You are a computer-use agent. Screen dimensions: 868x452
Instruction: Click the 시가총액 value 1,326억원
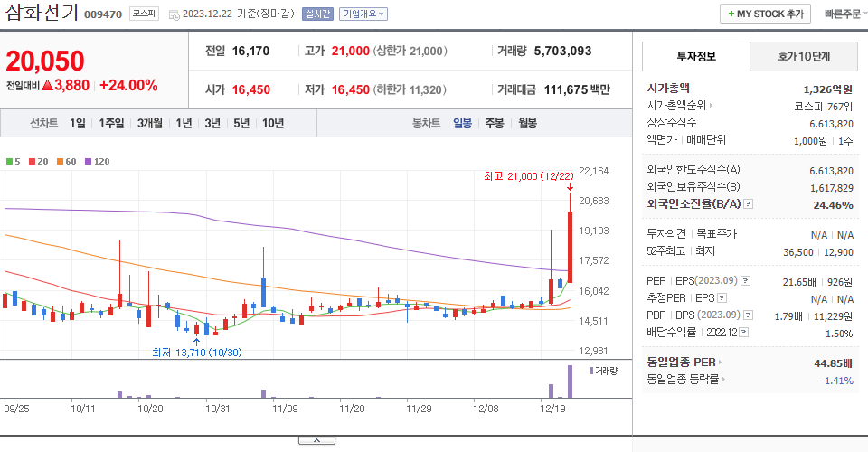pos(827,89)
